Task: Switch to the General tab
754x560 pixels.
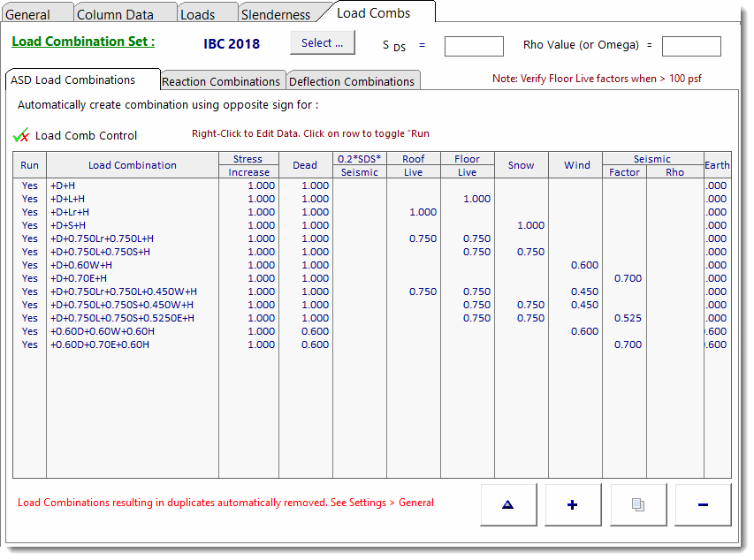Action: coord(28,15)
